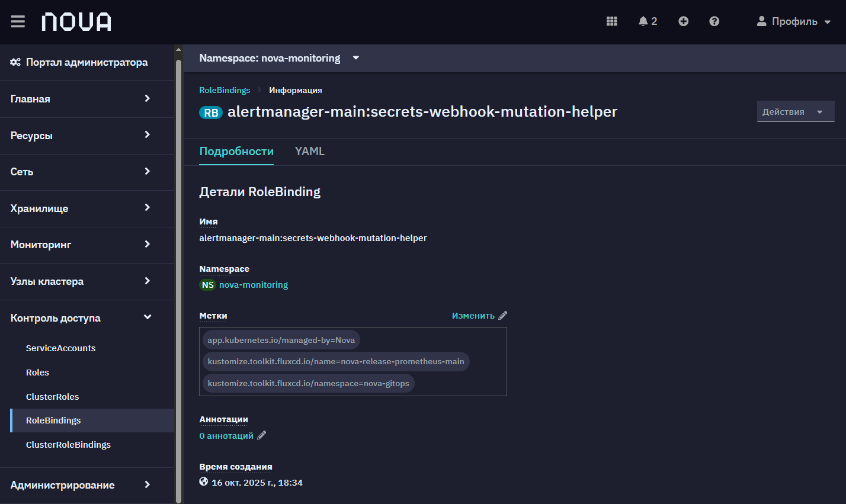
Task: Expand the Мониторинг menu section
Action: 87,245
